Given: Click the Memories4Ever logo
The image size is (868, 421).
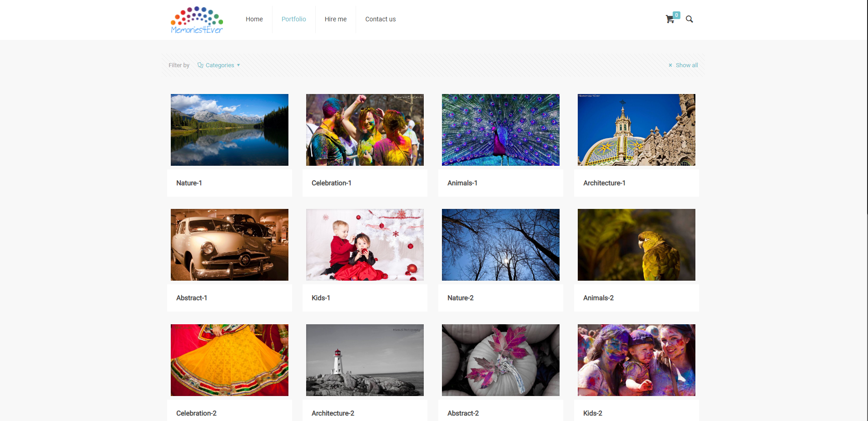Looking at the screenshot, I should pos(197,20).
